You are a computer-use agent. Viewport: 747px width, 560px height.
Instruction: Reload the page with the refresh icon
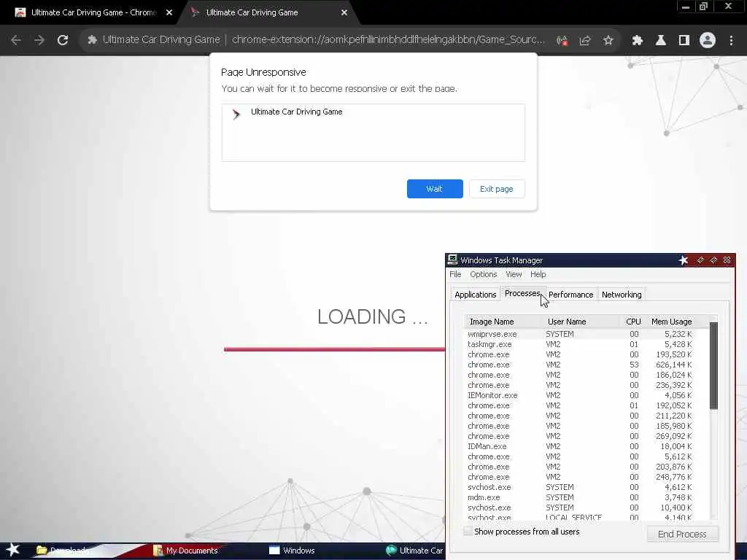pos(63,40)
